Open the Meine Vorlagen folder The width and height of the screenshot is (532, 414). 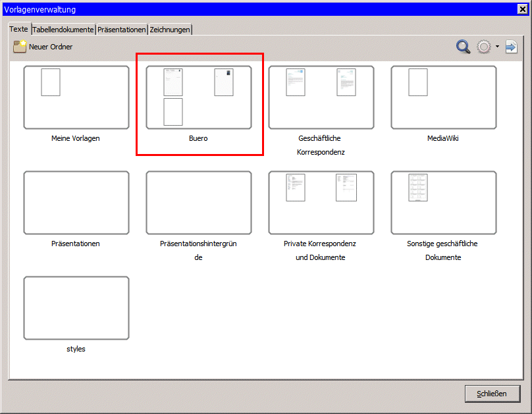pyautogui.click(x=76, y=97)
